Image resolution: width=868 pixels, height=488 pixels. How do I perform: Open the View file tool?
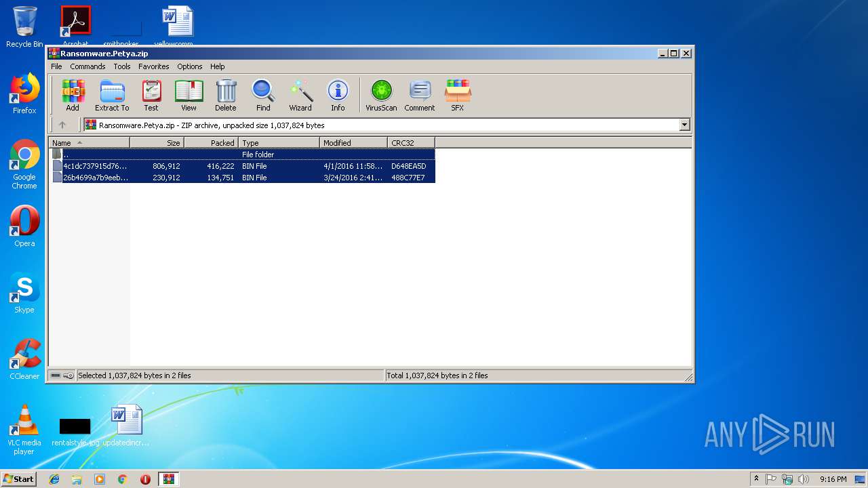tap(189, 96)
